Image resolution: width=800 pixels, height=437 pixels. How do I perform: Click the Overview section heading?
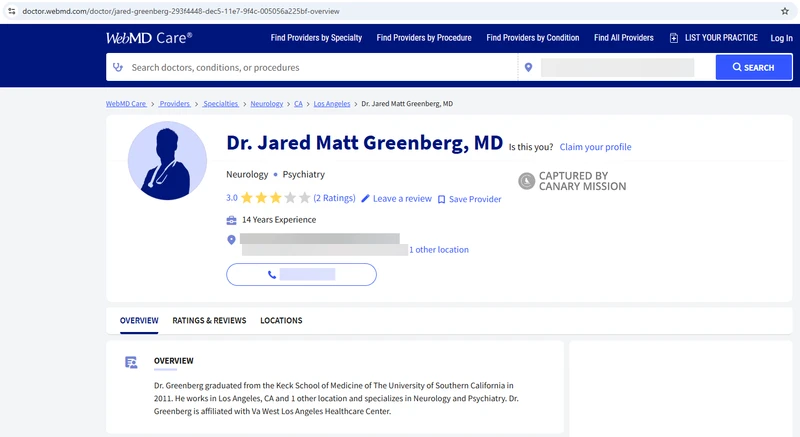173,361
